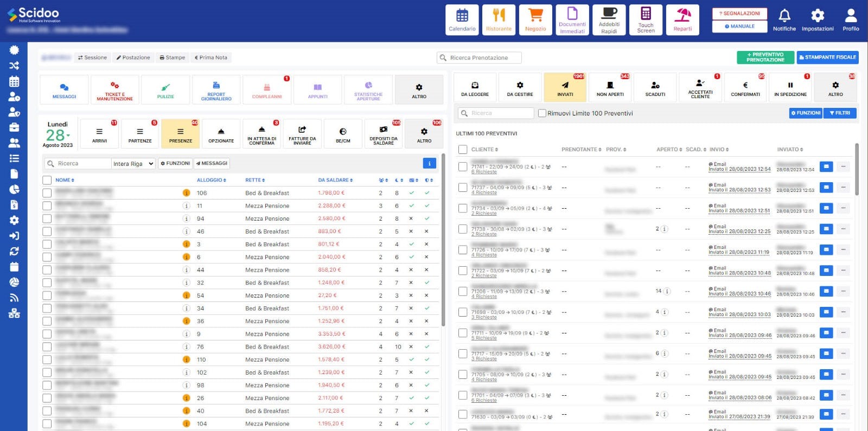The width and height of the screenshot is (868, 431).
Task: Click the sync arrows icon in left sidebar
Action: pos(14,251)
